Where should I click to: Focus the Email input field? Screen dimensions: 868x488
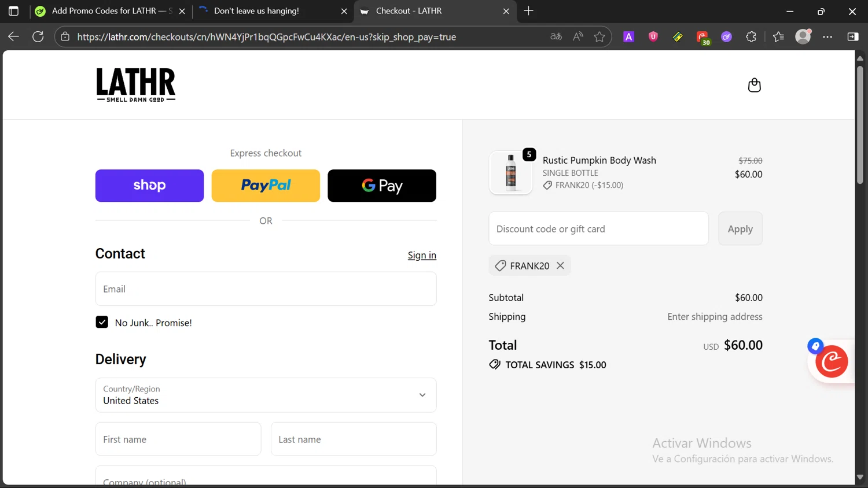pos(266,289)
